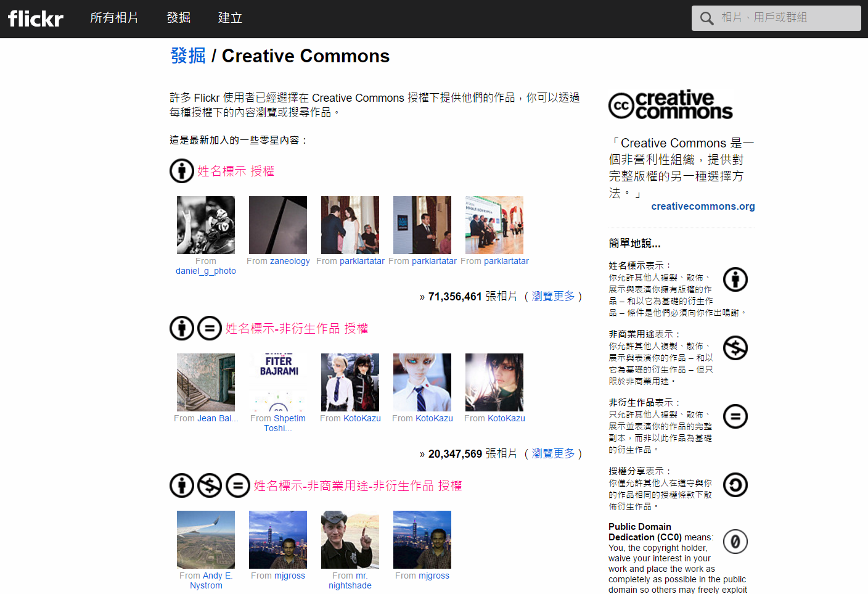Open zaneology user link

(290, 261)
